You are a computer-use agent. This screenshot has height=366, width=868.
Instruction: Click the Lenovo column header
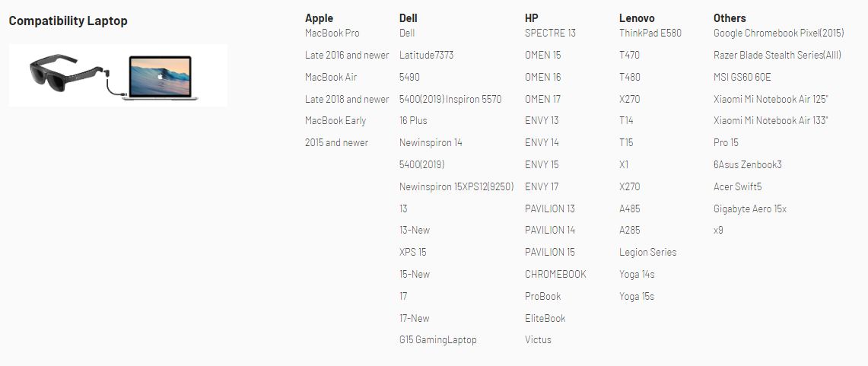pos(637,18)
